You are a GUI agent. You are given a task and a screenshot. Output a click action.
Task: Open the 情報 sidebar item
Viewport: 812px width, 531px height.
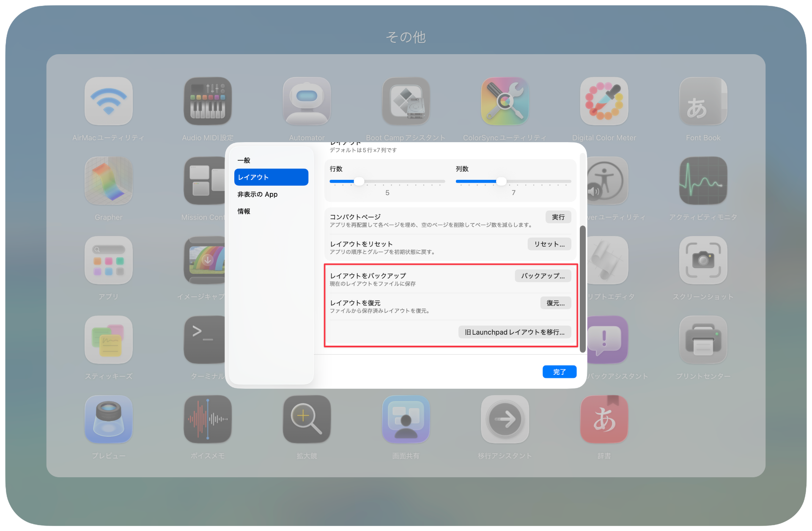(244, 211)
